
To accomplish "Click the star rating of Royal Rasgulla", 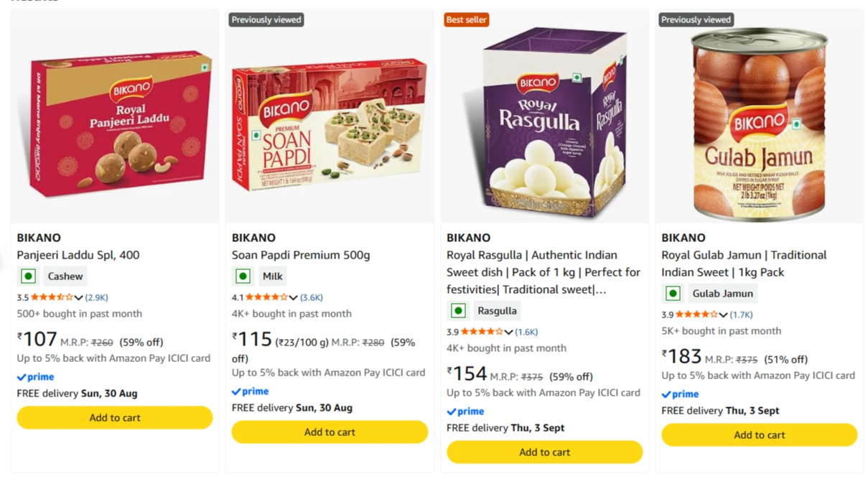I will click(x=481, y=332).
